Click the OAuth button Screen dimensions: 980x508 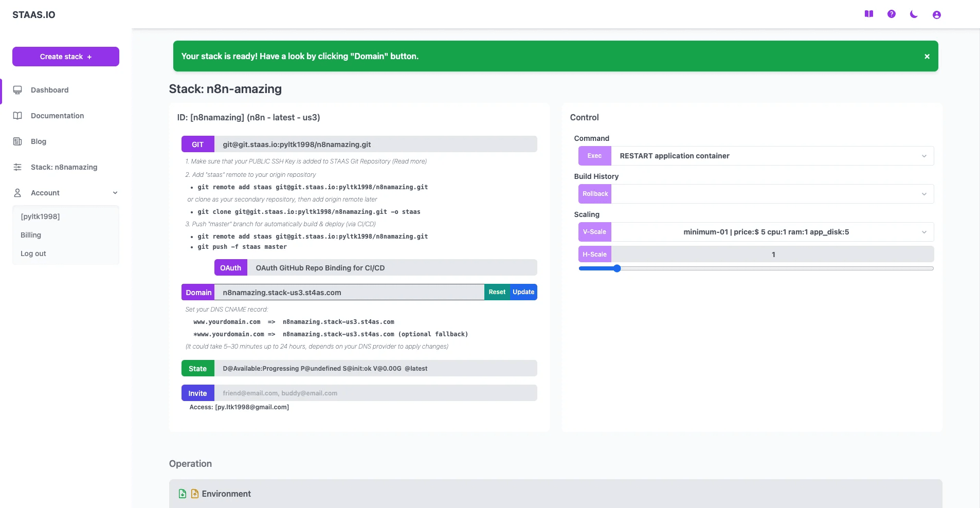231,268
